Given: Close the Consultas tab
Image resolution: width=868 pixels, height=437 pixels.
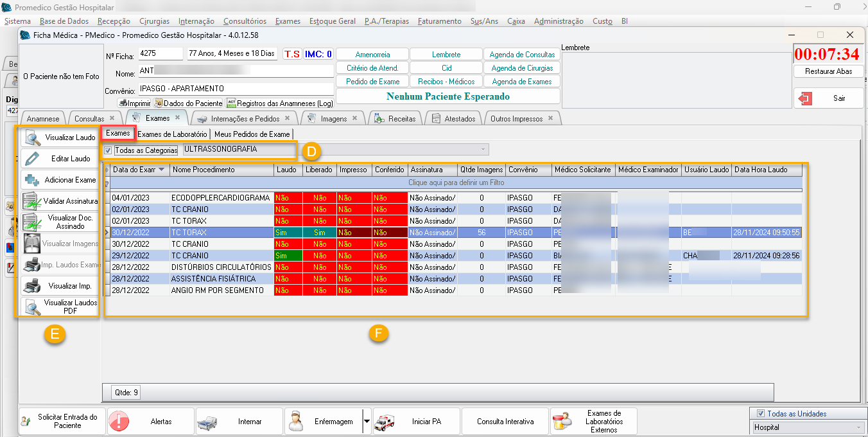Looking at the screenshot, I should [112, 118].
